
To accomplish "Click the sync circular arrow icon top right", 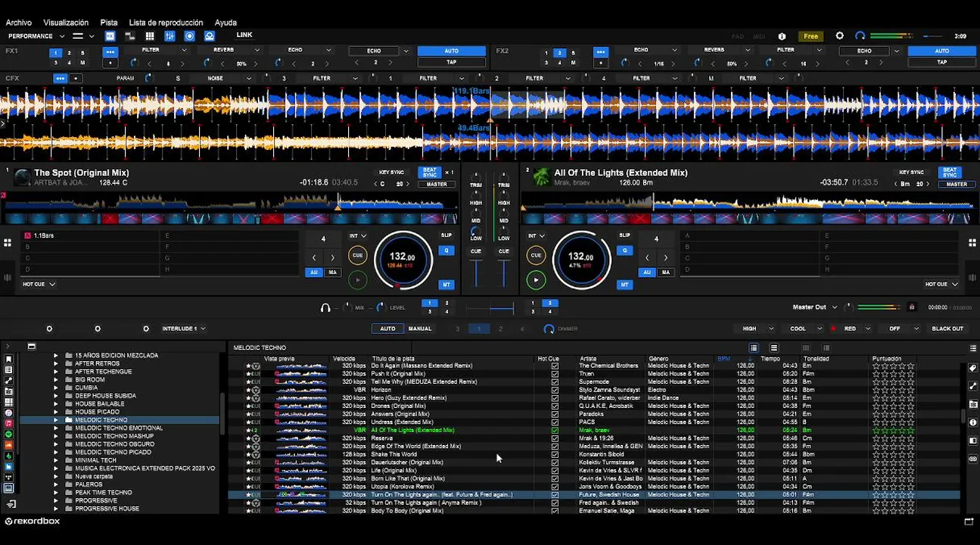I will [x=860, y=36].
